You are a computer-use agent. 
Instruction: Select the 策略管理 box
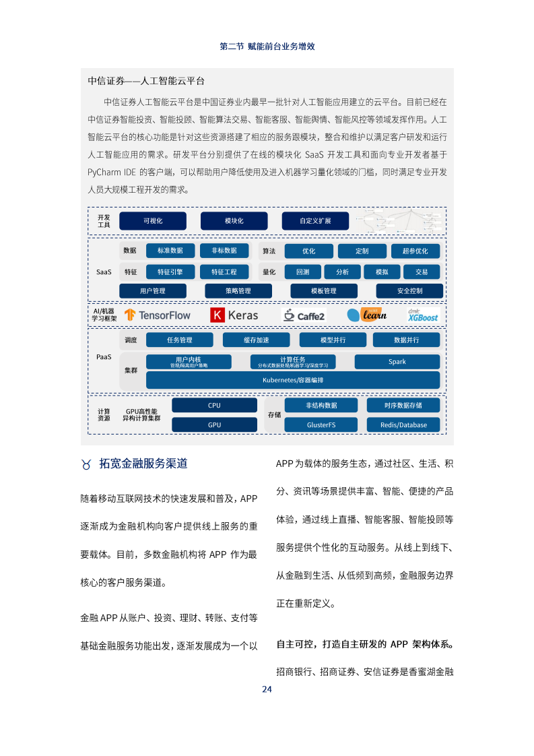(238, 290)
